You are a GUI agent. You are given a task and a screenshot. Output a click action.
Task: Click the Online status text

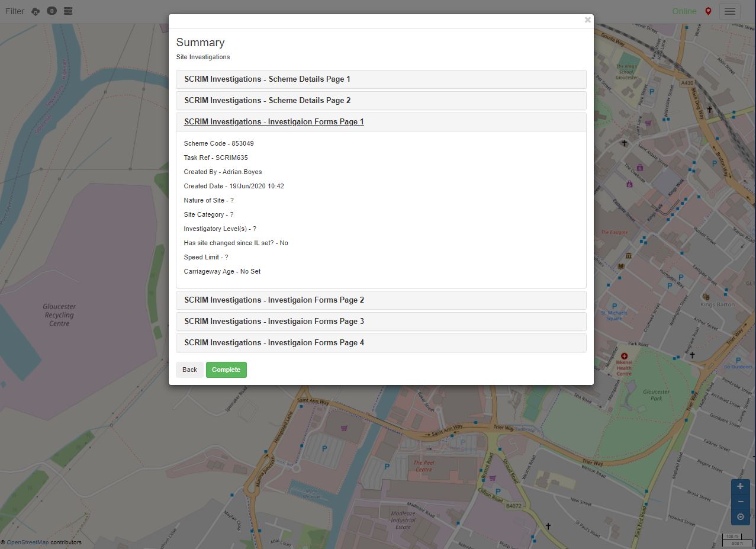tap(684, 11)
